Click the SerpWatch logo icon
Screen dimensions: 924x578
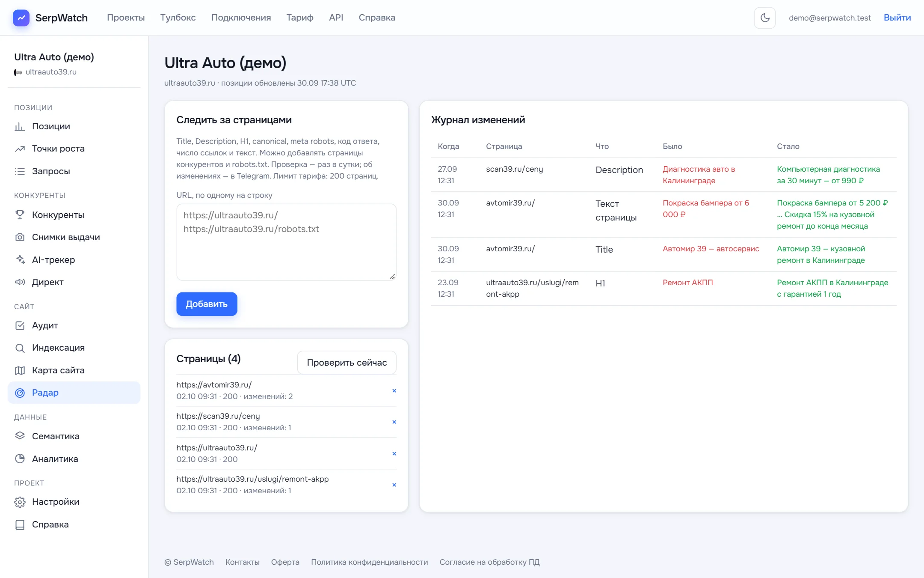tap(21, 18)
